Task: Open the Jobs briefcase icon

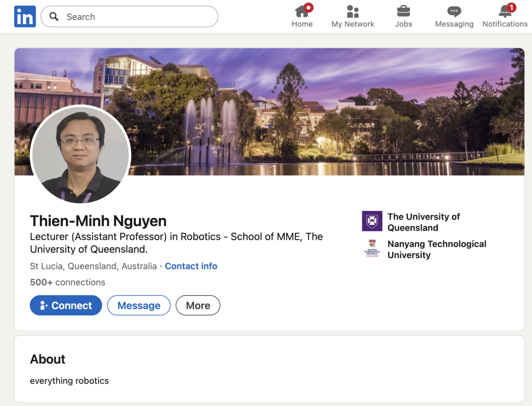Action: (x=403, y=12)
